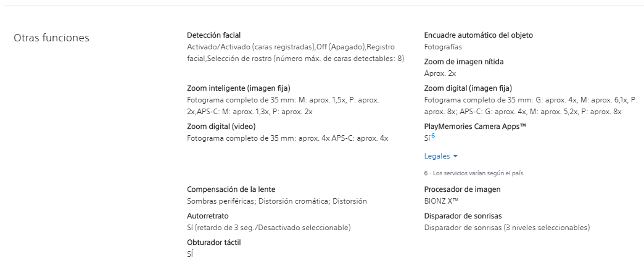644x261 pixels.
Task: Click the footnote about servicios varían según país
Action: 474,173
